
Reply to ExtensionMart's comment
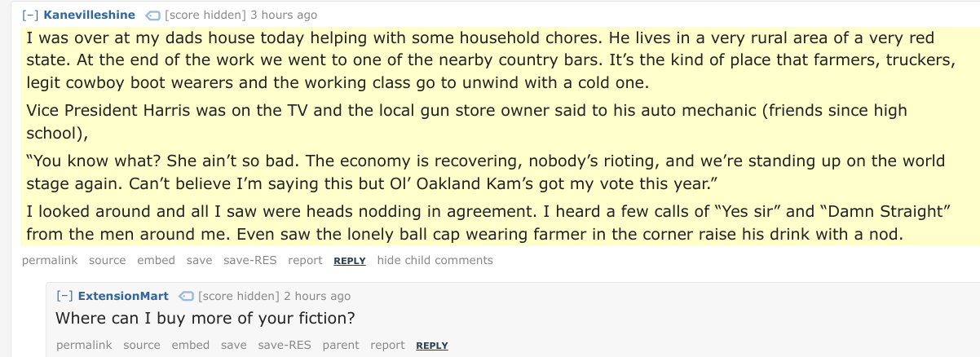point(432,346)
